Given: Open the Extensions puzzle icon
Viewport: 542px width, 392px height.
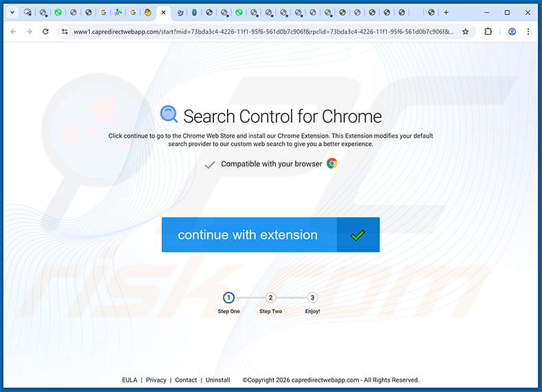Looking at the screenshot, I should point(488,32).
